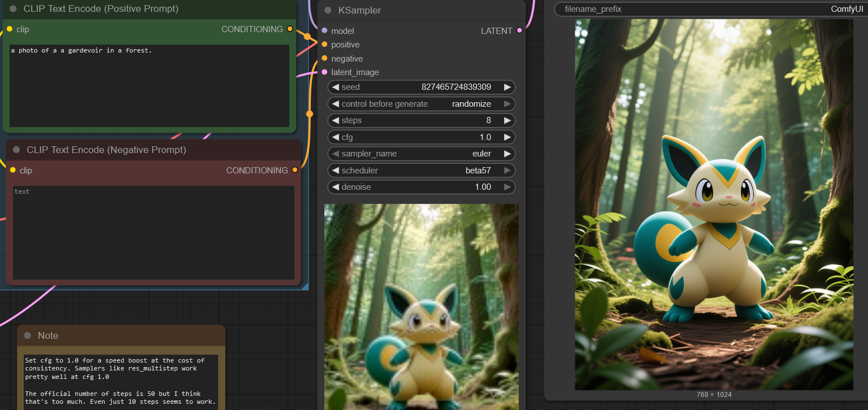
Task: Step control before generate to previous option
Action: (x=335, y=104)
